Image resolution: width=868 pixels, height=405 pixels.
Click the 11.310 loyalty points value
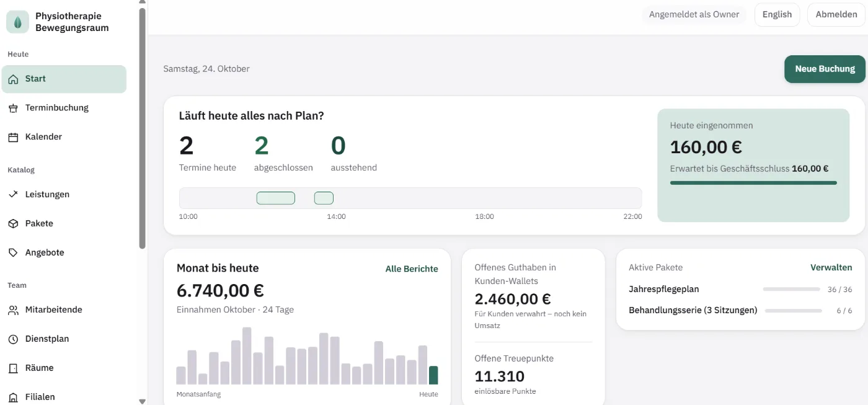tap(499, 376)
